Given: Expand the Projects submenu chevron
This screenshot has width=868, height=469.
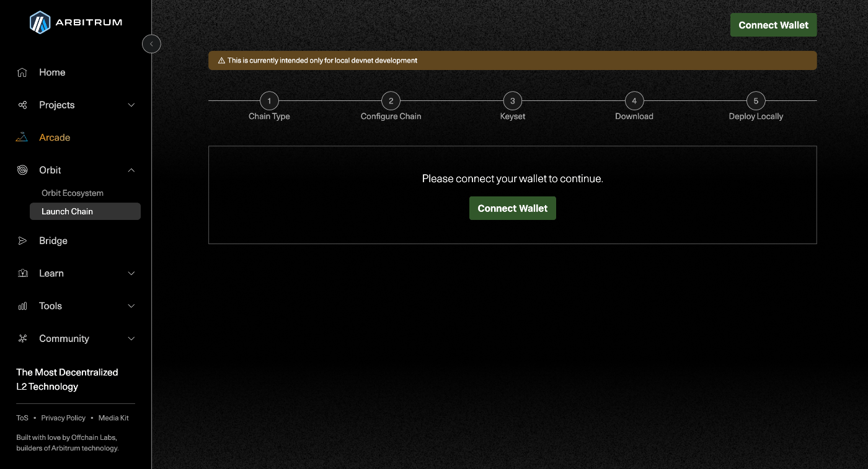Looking at the screenshot, I should click(131, 105).
